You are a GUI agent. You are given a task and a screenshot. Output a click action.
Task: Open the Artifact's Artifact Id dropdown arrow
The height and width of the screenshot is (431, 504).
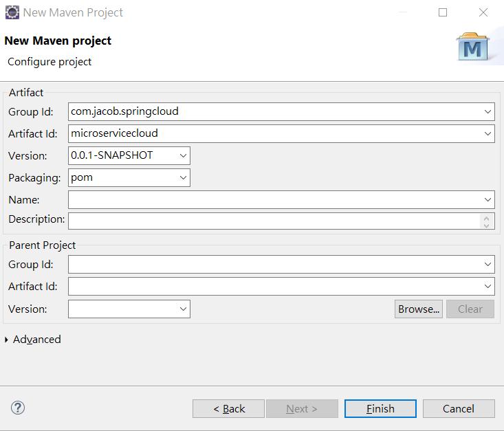487,134
